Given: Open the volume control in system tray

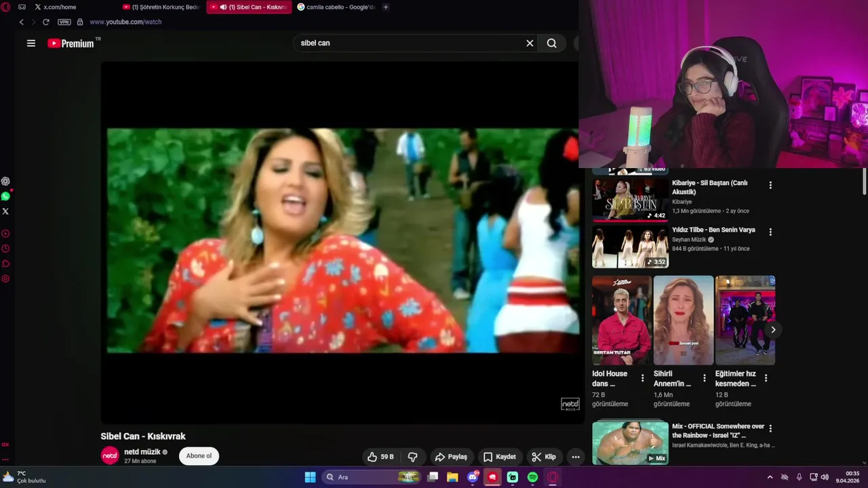Looking at the screenshot, I should tap(825, 477).
